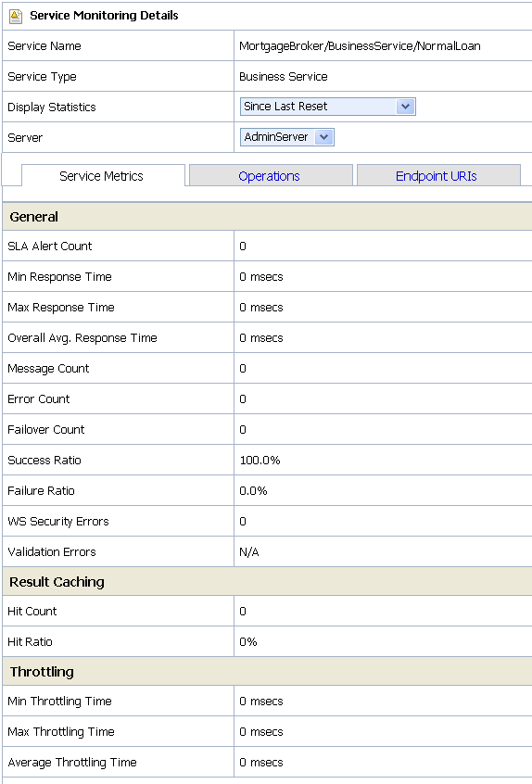
Task: Open the Server dropdown arrow
Action: (x=324, y=137)
